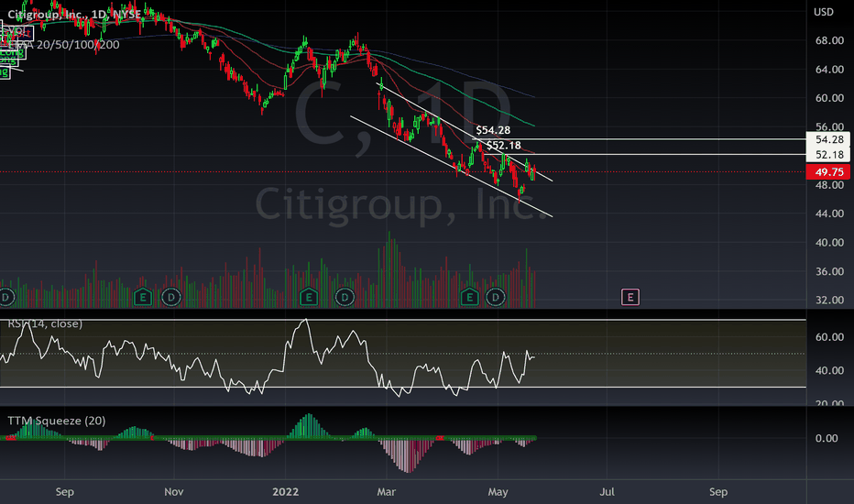Select the $54.28 text label on chart

coord(493,130)
